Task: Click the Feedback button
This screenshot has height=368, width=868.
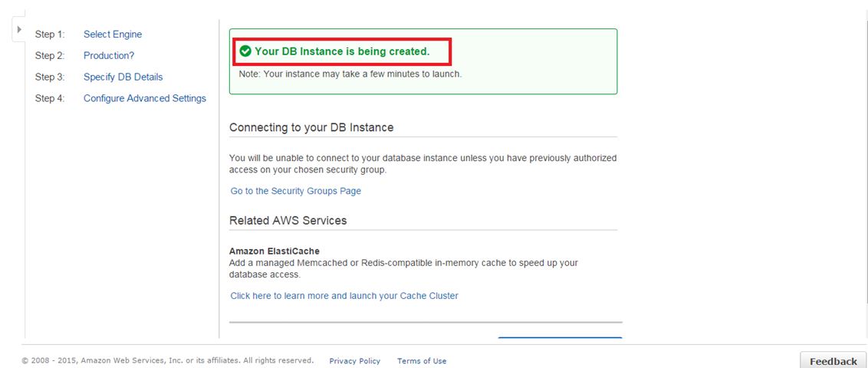Action: pyautogui.click(x=833, y=361)
